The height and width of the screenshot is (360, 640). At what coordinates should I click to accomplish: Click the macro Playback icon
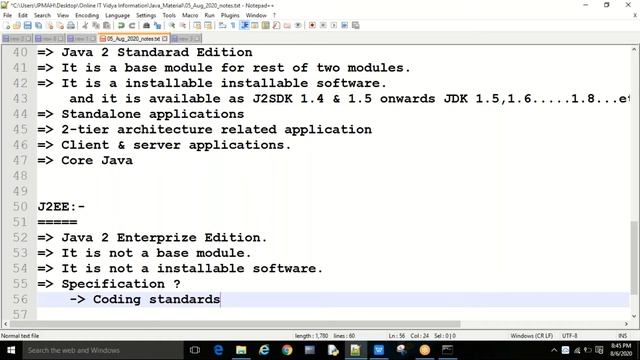pyautogui.click(x=334, y=25)
